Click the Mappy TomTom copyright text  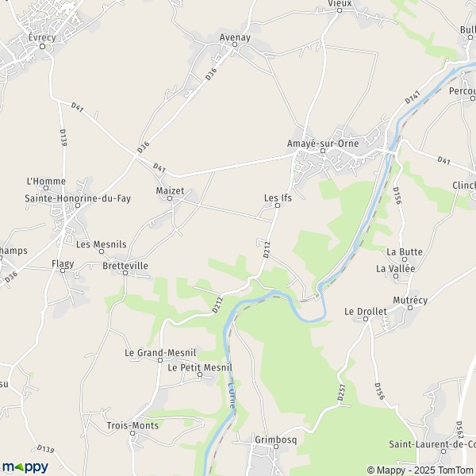pyautogui.click(x=421, y=470)
